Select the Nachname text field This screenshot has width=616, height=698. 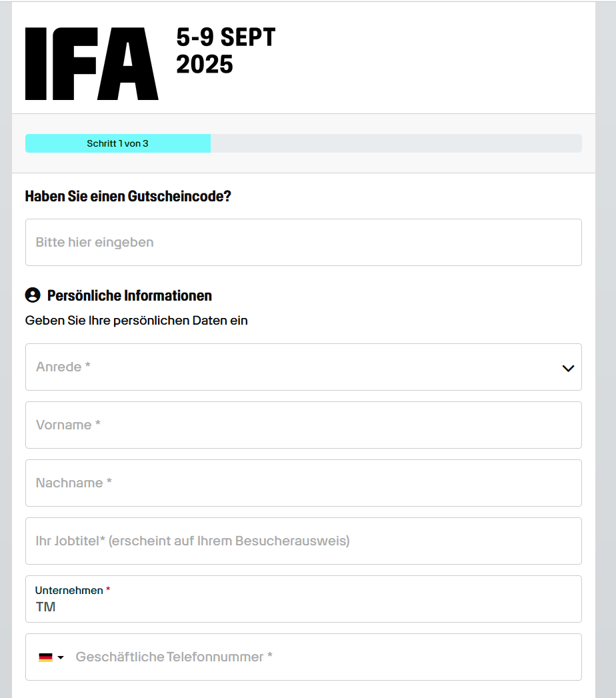(x=303, y=483)
